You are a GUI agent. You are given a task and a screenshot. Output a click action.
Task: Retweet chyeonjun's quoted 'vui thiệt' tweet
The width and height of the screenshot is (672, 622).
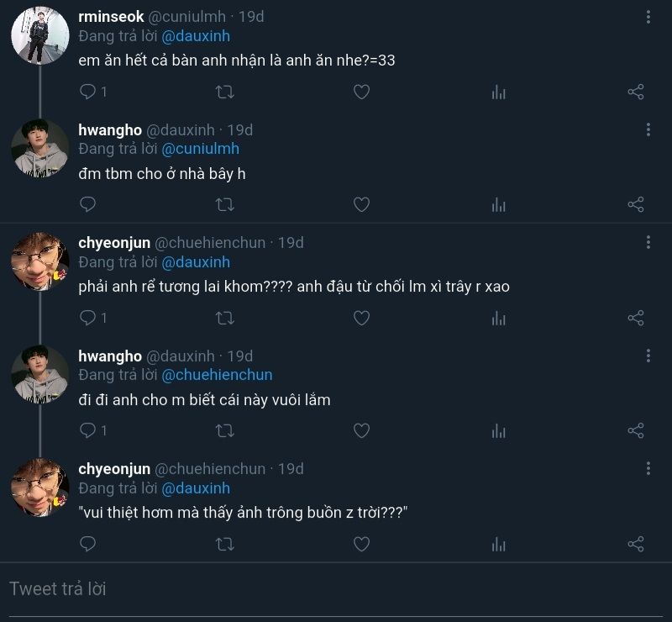pos(224,544)
